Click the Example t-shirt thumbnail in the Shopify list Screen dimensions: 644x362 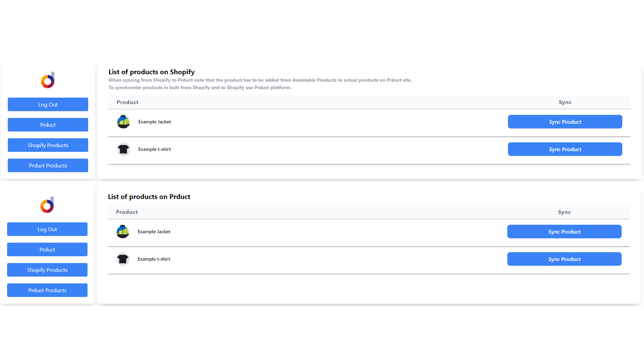(x=124, y=149)
